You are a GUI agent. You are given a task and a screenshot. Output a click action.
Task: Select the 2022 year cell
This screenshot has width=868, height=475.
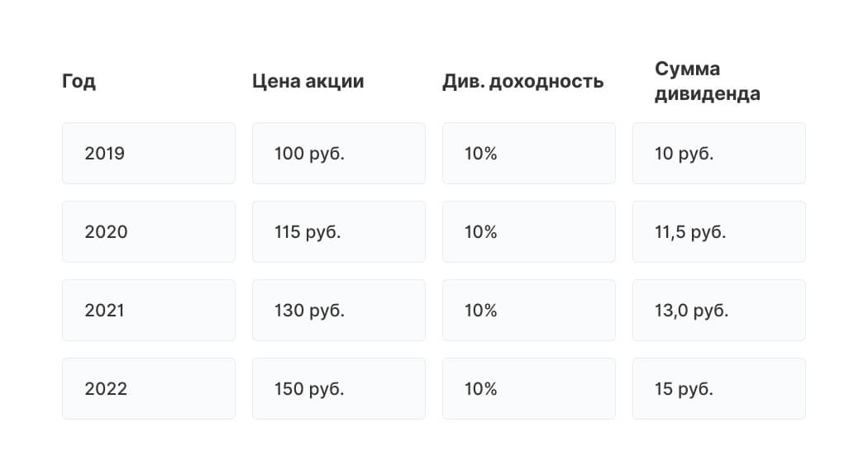(x=148, y=389)
